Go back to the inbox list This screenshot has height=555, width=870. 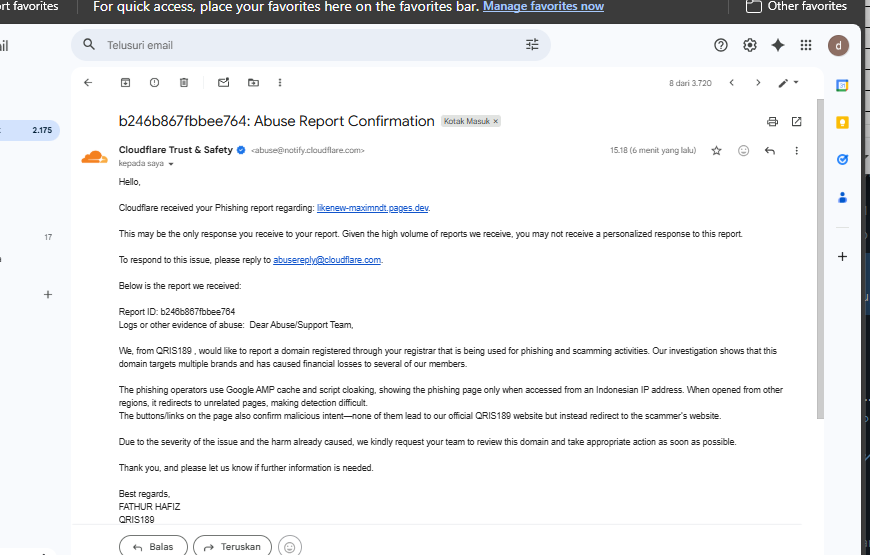click(88, 83)
